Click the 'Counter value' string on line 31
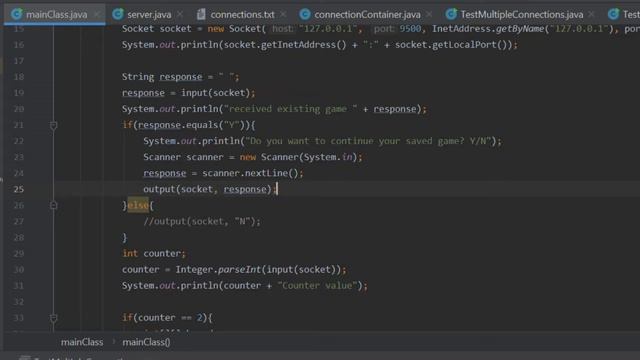Screen dimensions: 640x360 [x=317, y=285]
